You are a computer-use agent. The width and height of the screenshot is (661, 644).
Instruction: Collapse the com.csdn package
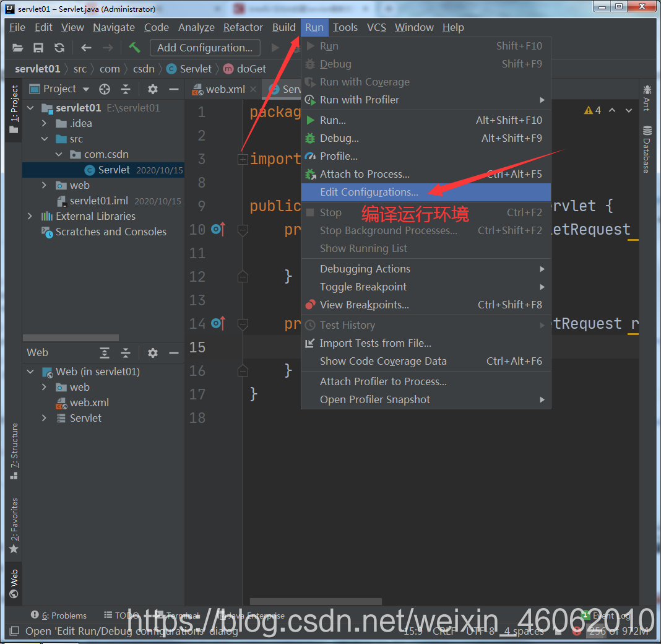click(59, 154)
